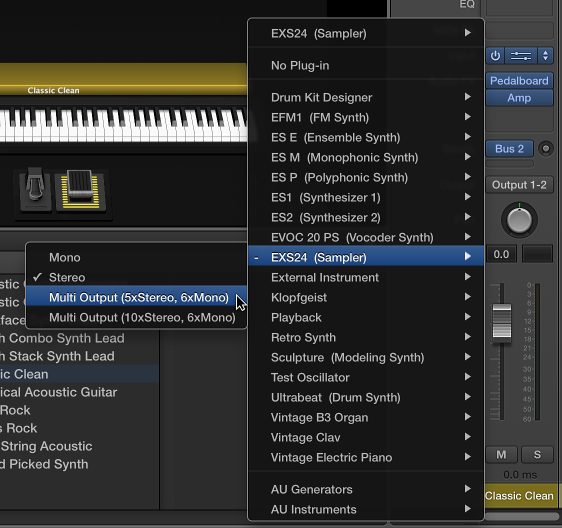This screenshot has height=528, width=562.
Task: Open the Pedalboard plug-in slot
Action: point(519,81)
